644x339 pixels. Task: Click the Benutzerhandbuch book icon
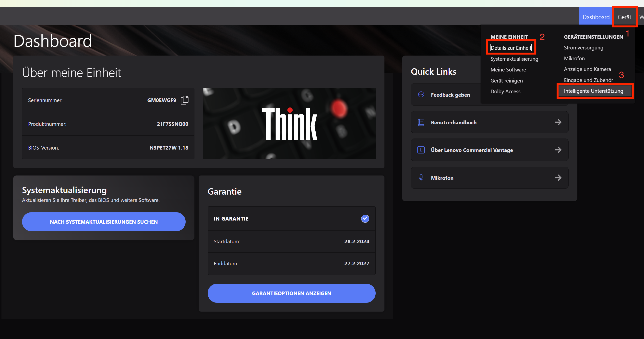[421, 122]
